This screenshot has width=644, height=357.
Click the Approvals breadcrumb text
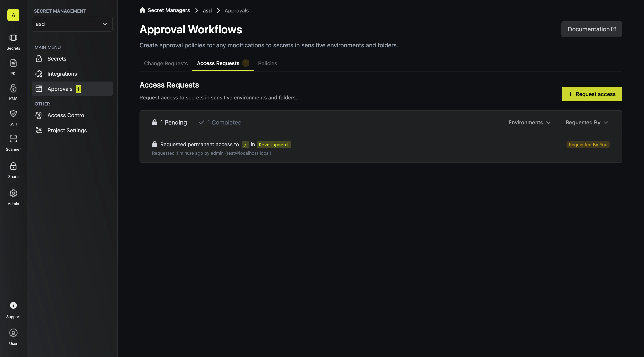pos(236,11)
